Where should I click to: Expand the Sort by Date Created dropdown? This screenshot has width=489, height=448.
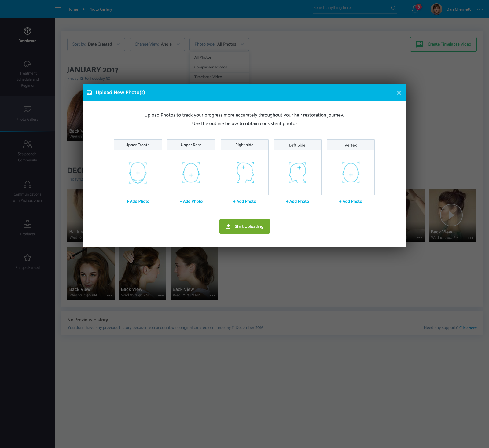coord(96,44)
